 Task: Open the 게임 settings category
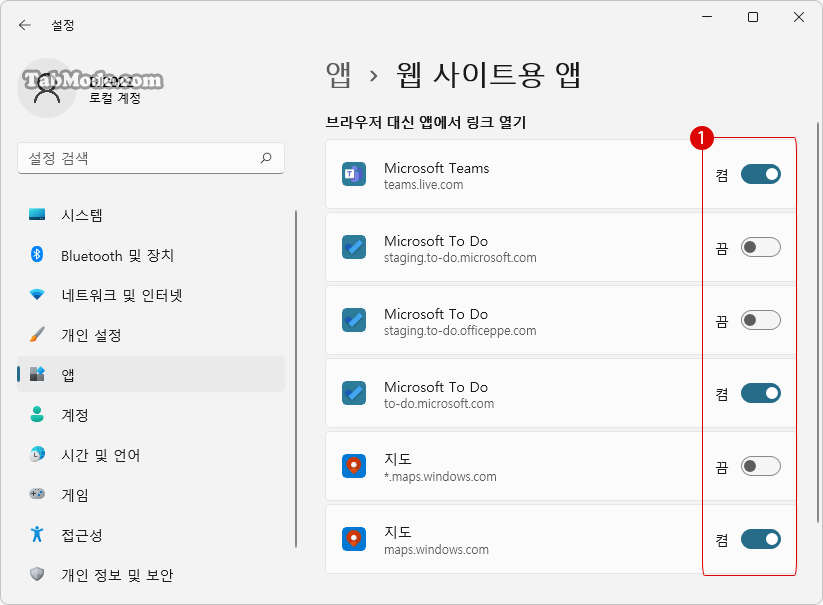click(x=151, y=494)
